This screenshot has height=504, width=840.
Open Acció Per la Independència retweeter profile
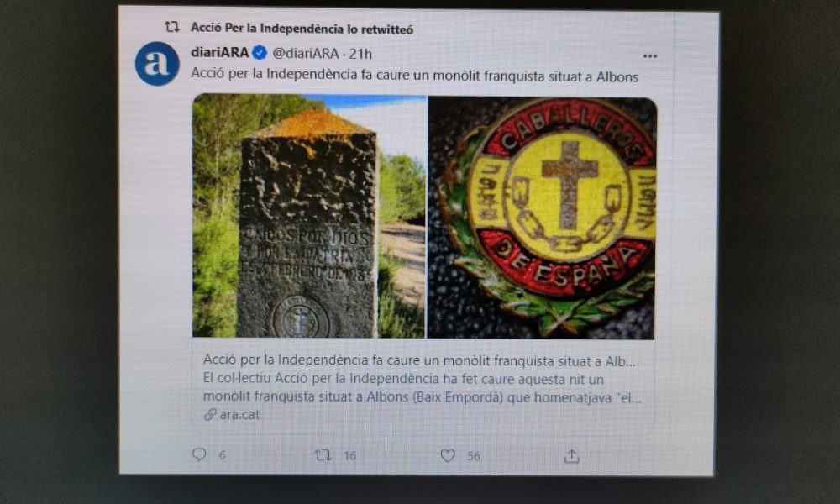click(302, 29)
